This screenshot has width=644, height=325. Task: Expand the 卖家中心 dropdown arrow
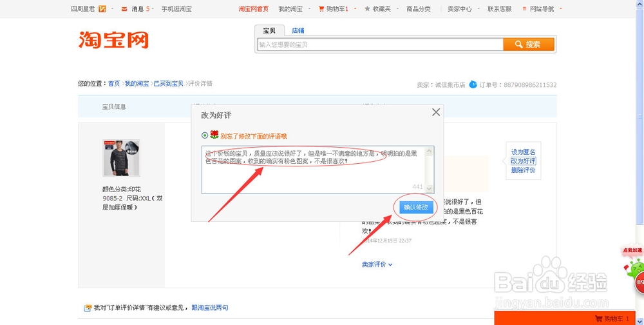click(478, 8)
